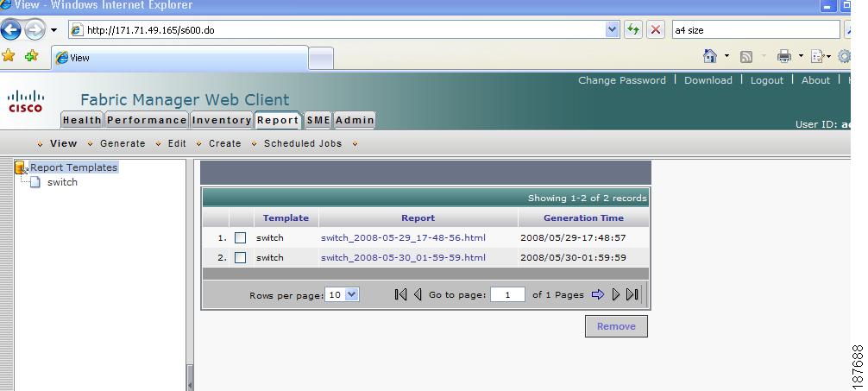Click the red Stop loading icon
The image size is (868, 391).
pyautogui.click(x=656, y=30)
